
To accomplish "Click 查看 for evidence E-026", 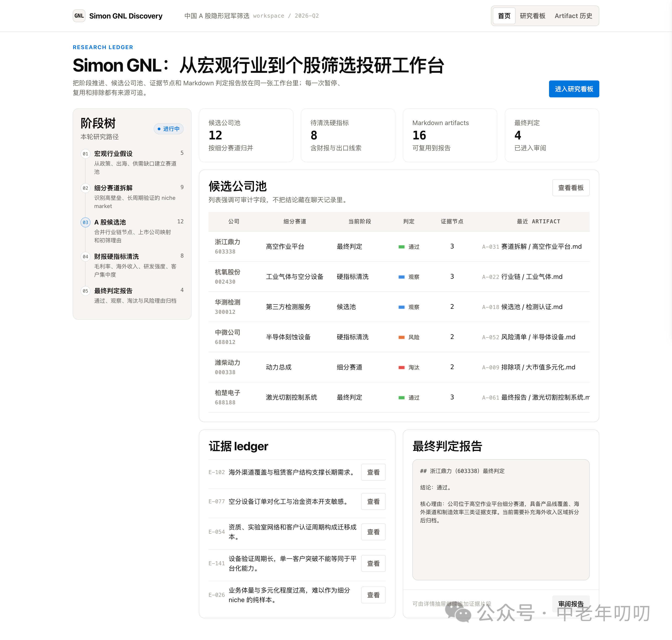I will coord(373,595).
